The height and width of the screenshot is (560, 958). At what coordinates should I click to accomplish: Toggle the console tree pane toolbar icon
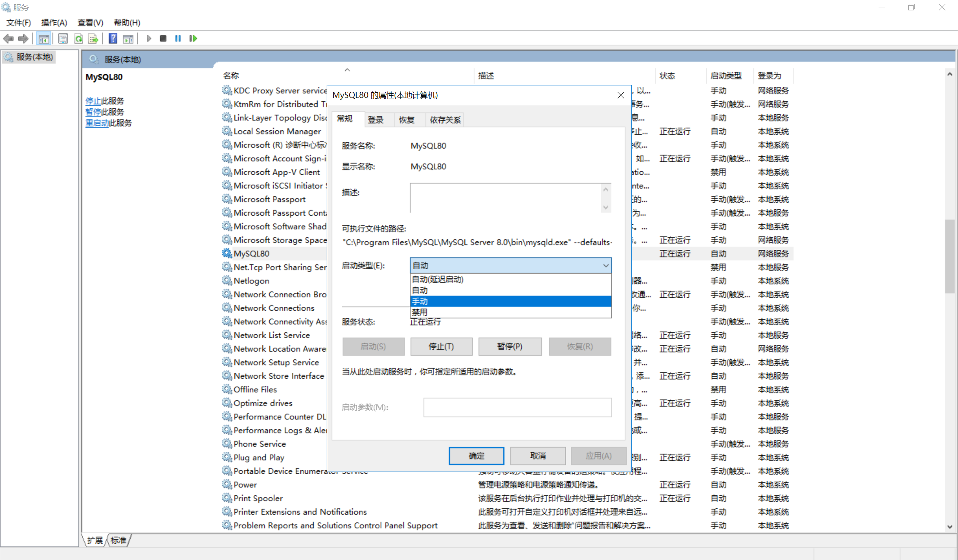44,39
